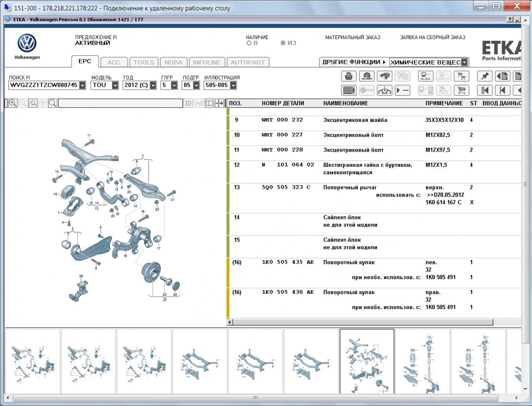Expand the ГЛГР main group dropdown

(x=174, y=85)
